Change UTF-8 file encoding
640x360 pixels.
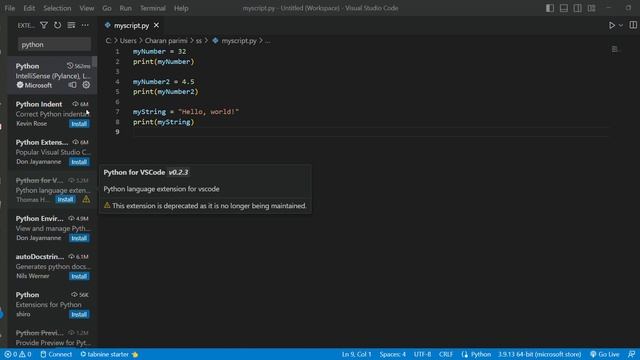click(x=422, y=354)
